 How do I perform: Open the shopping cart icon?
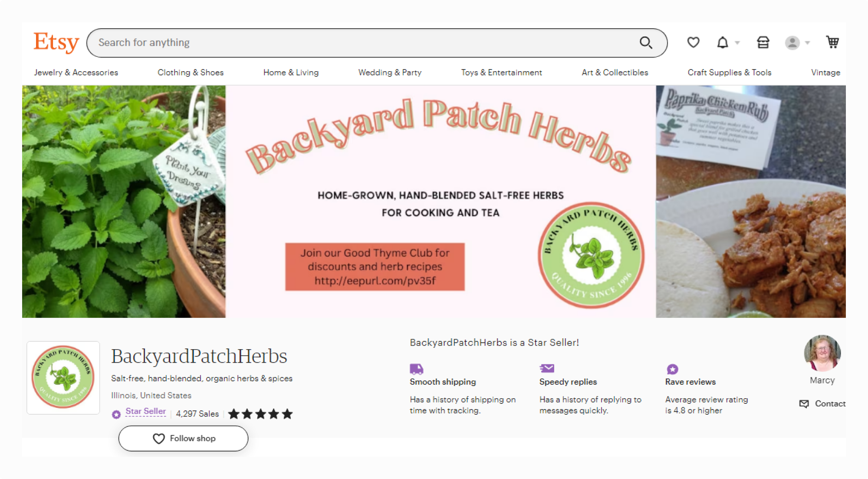pos(832,42)
